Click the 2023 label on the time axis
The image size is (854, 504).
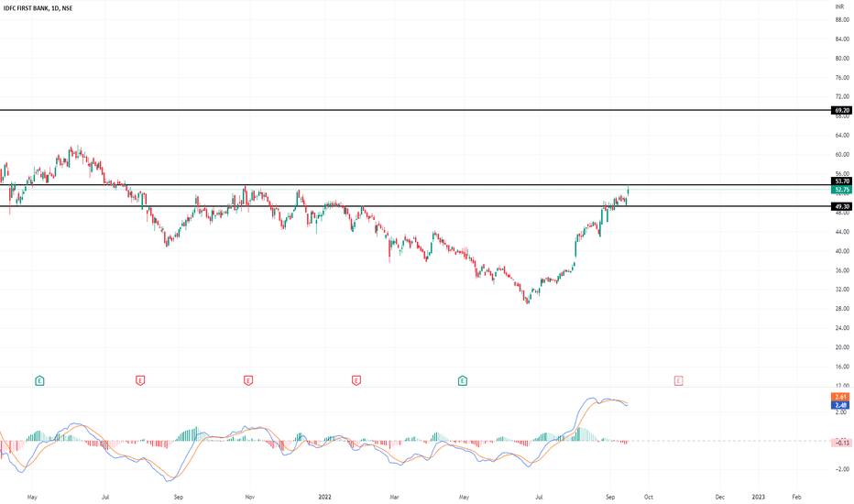tap(758, 497)
